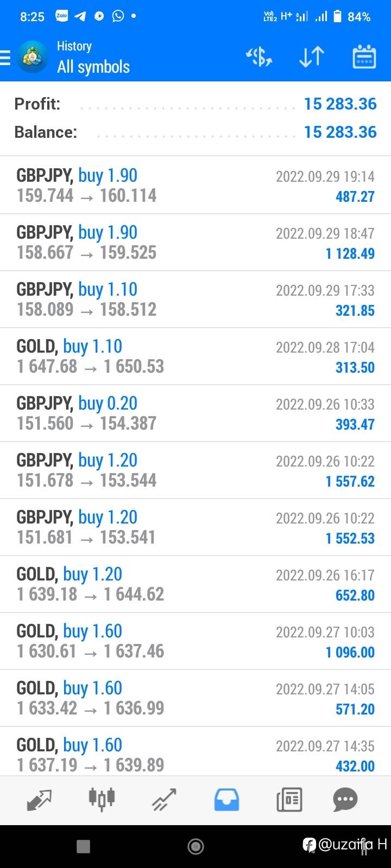Open the calendar date range picker
This screenshot has width=391, height=868.
pyautogui.click(x=364, y=57)
